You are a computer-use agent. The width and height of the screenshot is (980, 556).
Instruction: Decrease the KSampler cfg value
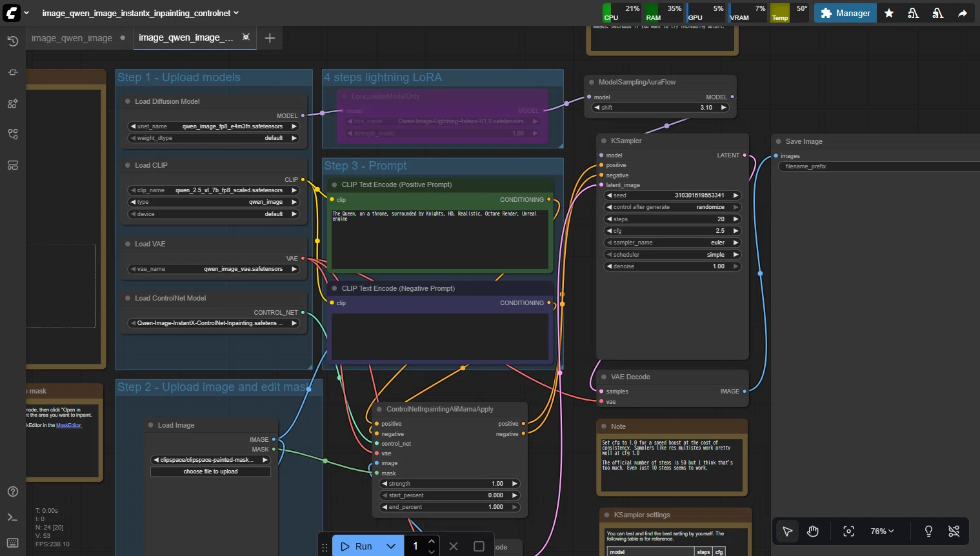(608, 231)
